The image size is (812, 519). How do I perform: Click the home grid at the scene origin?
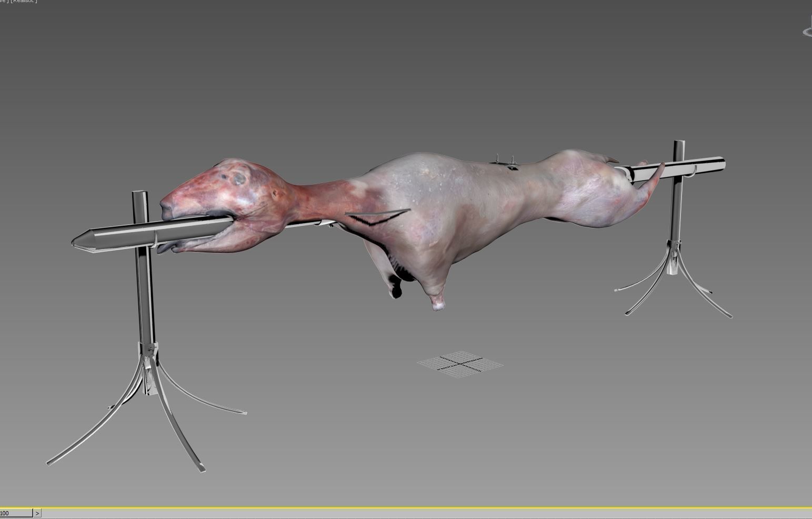(x=460, y=364)
